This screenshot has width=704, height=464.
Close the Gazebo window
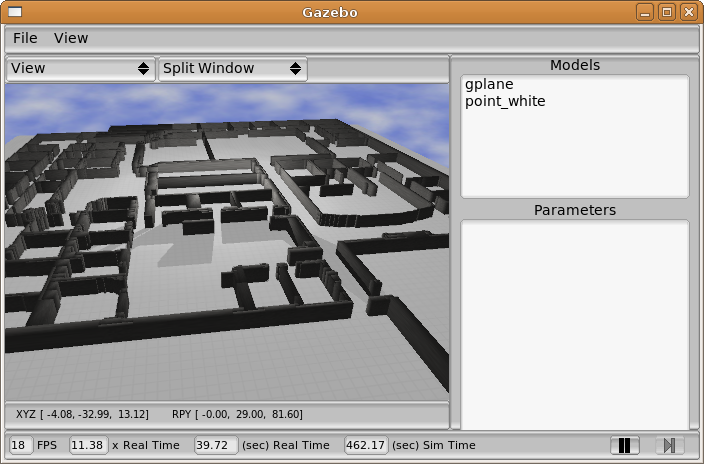pyautogui.click(x=689, y=12)
